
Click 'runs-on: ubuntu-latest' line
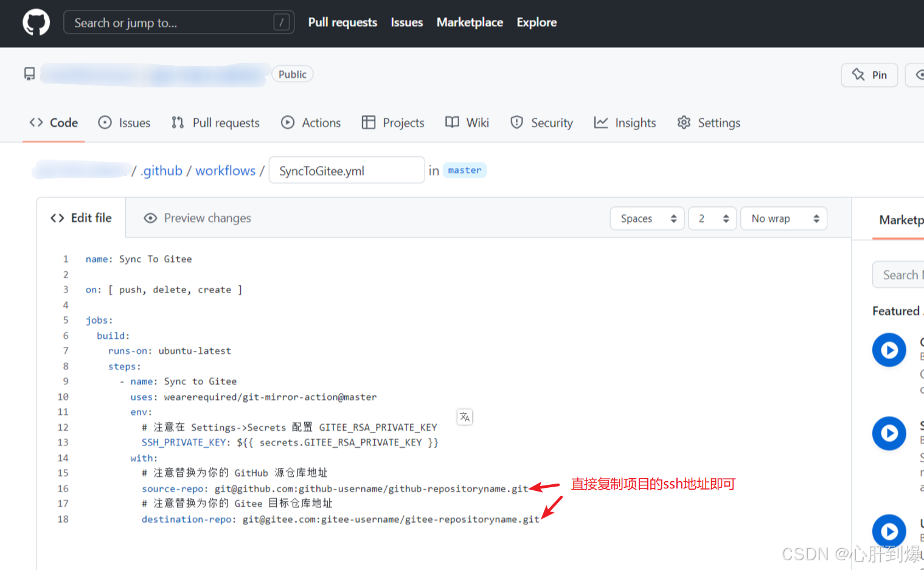170,351
